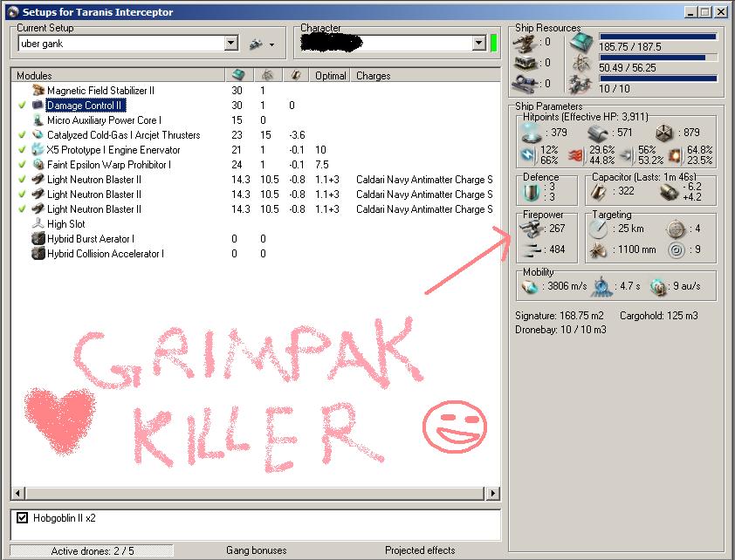Click the CPU column header icon

point(238,75)
